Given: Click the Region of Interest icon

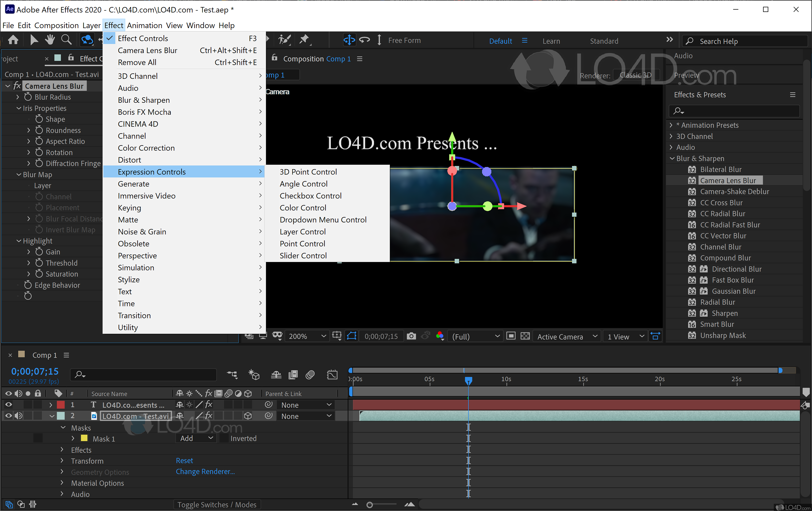Looking at the screenshot, I should 511,336.
